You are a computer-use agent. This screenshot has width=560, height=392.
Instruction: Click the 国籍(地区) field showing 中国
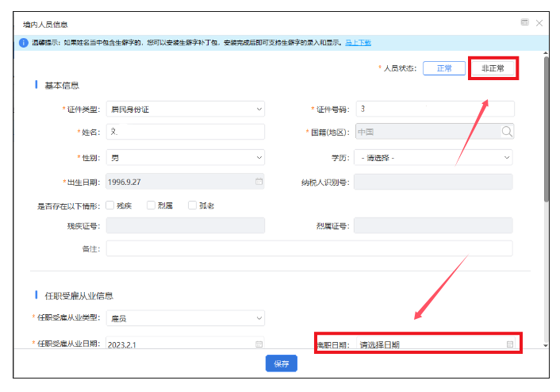pyautogui.click(x=435, y=132)
